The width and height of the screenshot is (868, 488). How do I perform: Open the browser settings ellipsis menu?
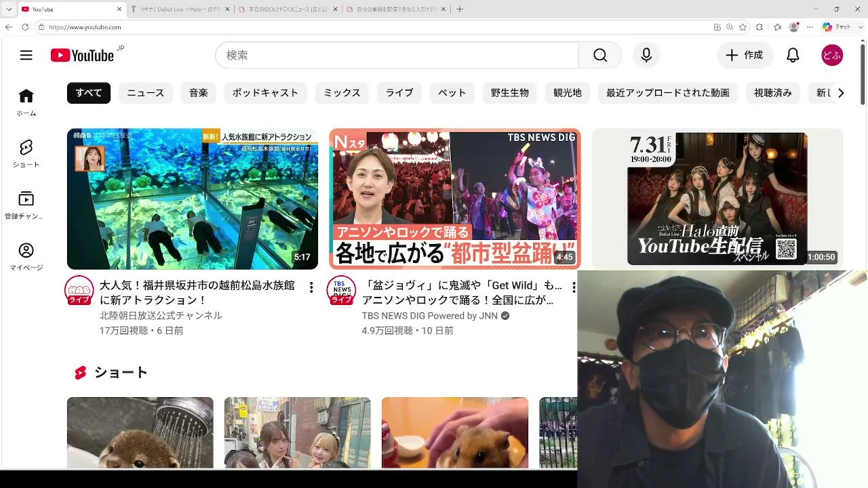click(x=810, y=27)
